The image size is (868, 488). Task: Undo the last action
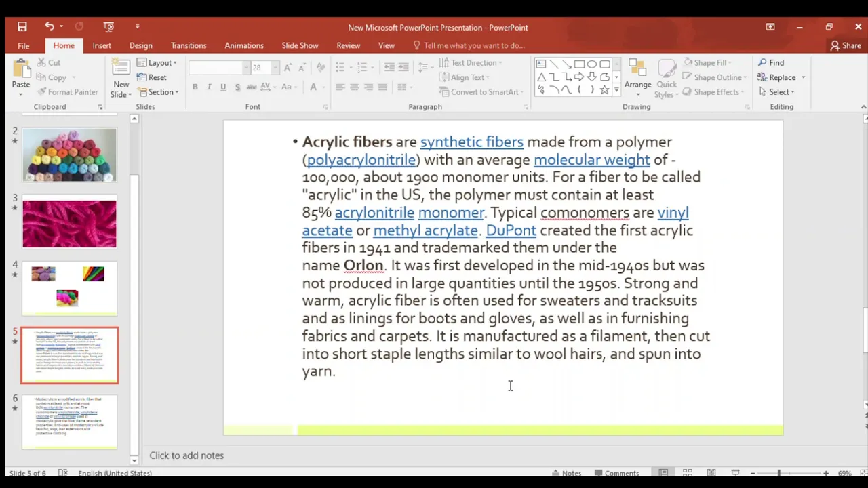(49, 26)
